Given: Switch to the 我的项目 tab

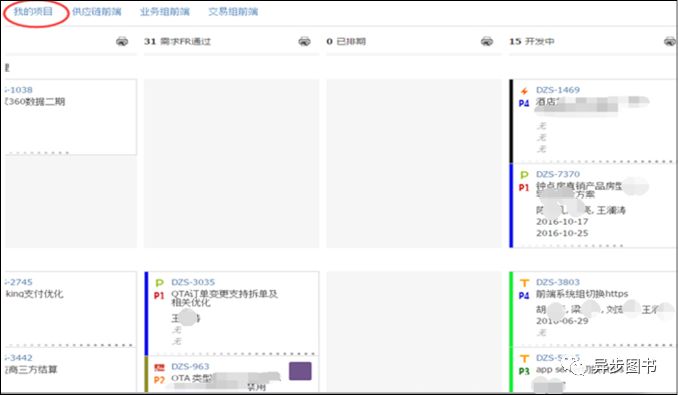Looking at the screenshot, I should [33, 11].
